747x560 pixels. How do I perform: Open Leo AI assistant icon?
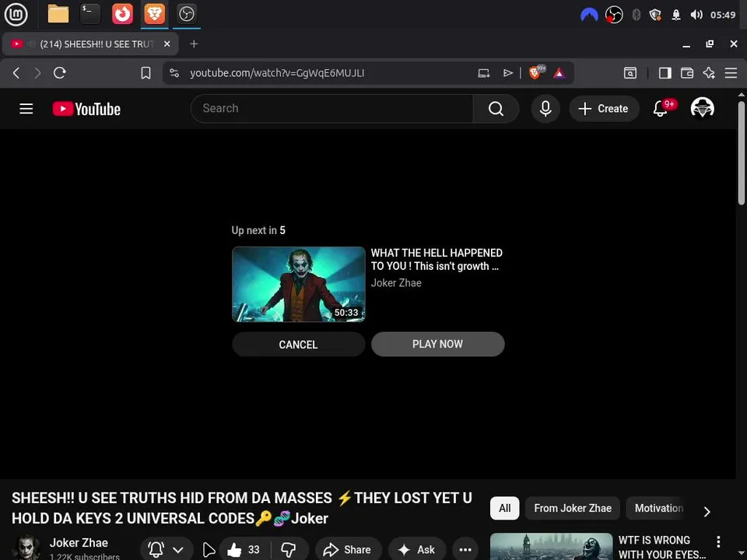709,73
